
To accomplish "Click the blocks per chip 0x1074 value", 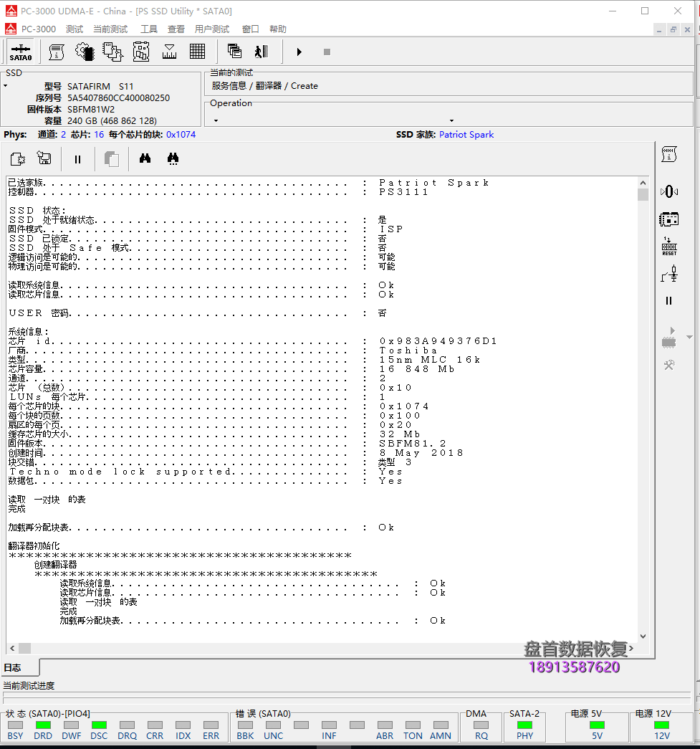I will 181,135.
